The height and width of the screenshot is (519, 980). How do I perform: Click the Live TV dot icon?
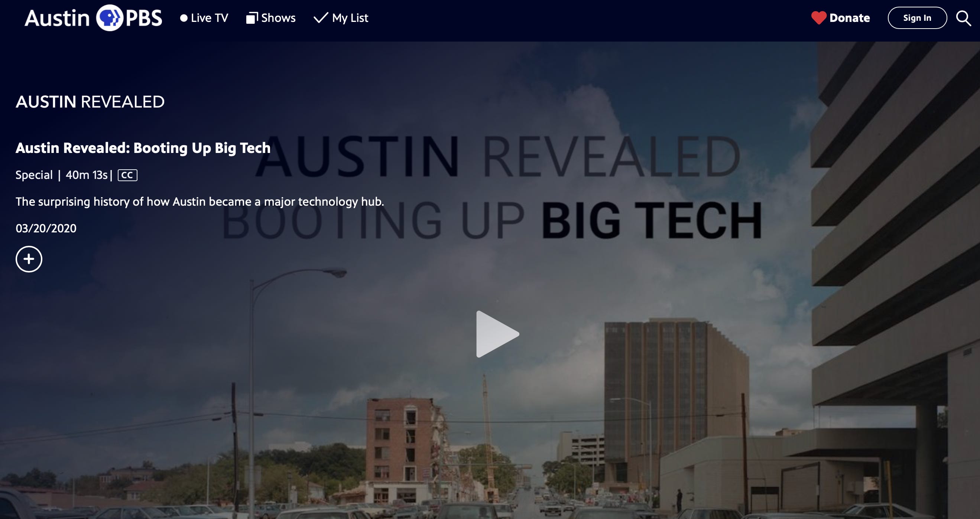(184, 18)
